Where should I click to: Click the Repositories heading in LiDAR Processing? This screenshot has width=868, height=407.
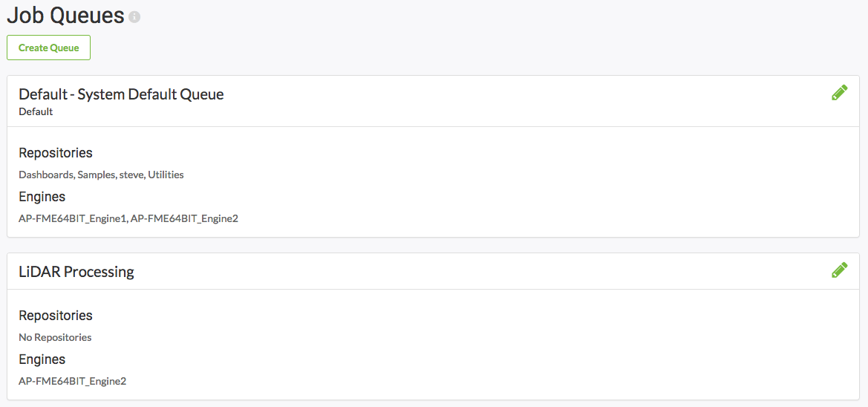56,316
